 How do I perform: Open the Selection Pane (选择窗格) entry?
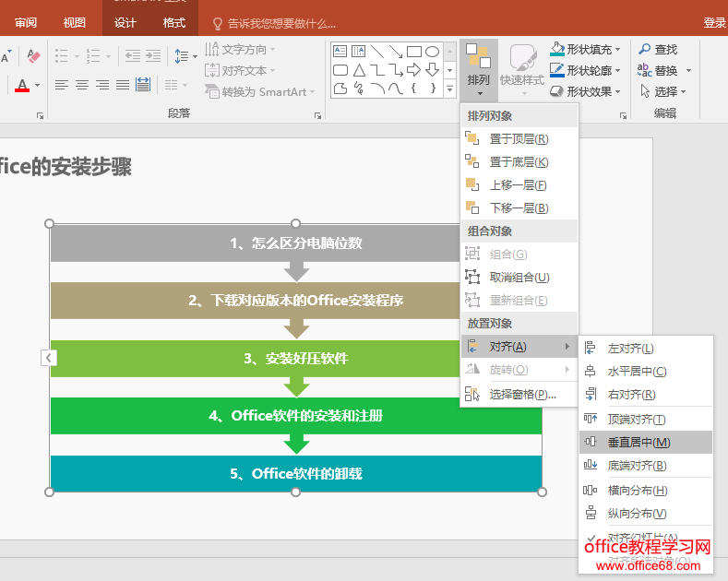pyautogui.click(x=519, y=395)
